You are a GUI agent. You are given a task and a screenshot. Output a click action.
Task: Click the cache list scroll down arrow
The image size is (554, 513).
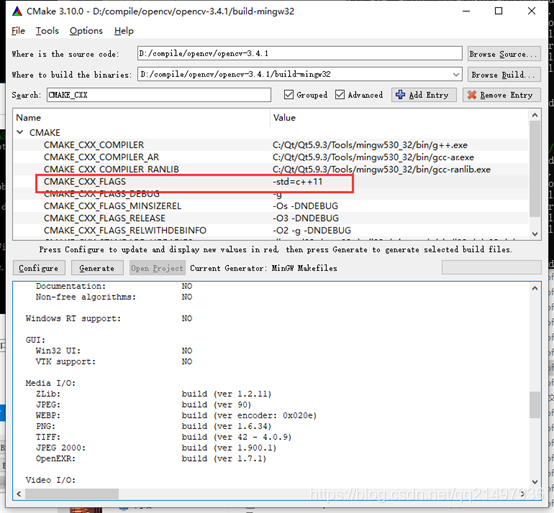535,234
